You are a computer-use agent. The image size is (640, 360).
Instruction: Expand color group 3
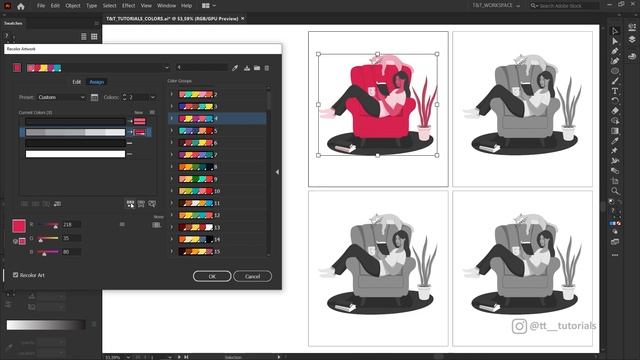(172, 107)
